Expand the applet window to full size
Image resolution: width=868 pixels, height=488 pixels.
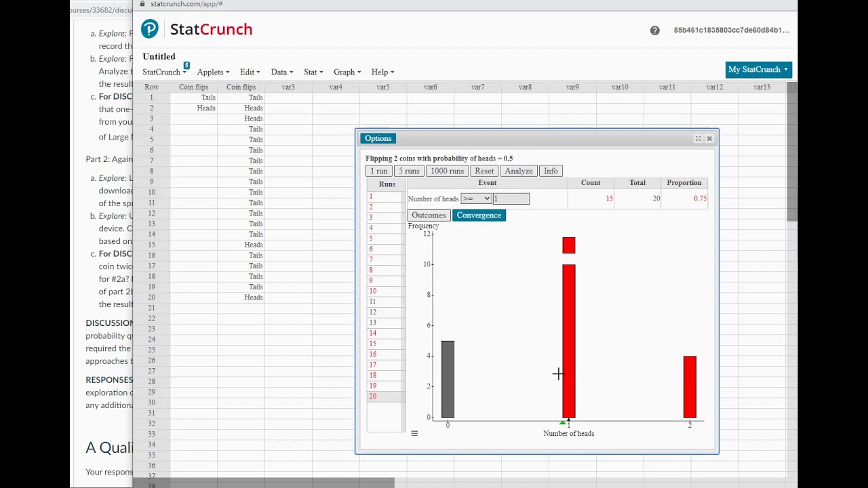(698, 138)
